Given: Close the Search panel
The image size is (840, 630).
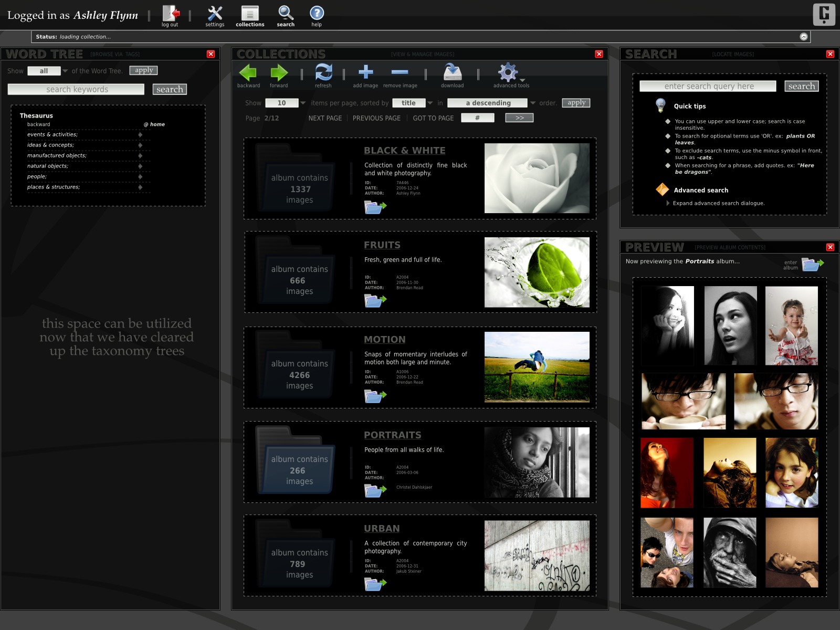Looking at the screenshot, I should click(830, 54).
